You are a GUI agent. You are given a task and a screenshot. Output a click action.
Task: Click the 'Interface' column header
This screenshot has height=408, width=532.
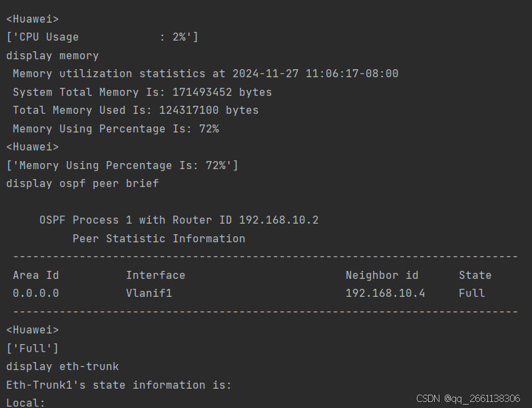[155, 275]
